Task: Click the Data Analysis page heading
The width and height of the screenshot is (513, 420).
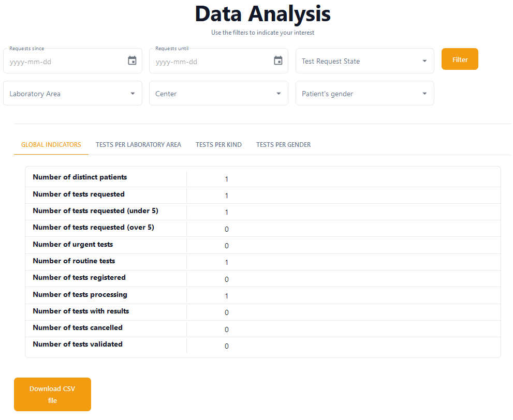Action: [x=262, y=14]
